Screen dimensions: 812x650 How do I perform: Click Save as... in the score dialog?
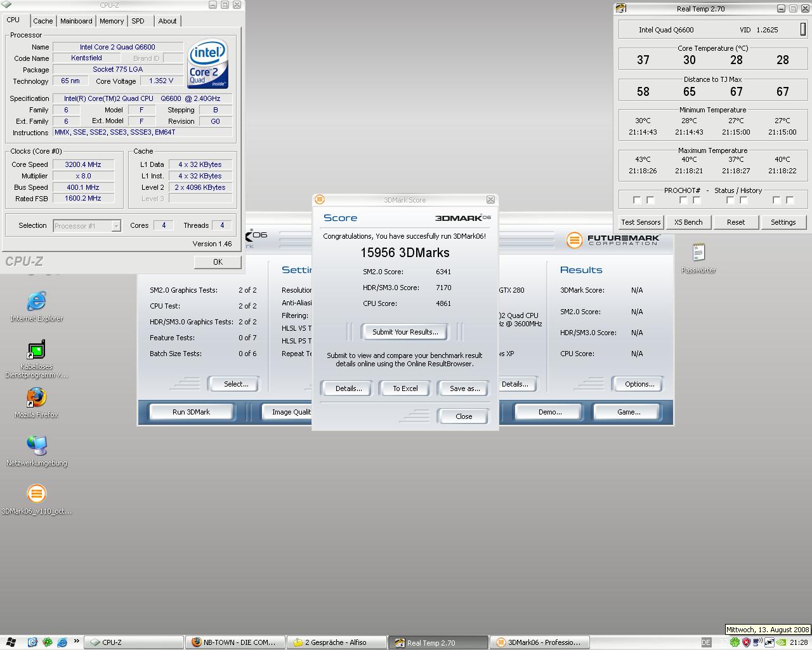[464, 388]
